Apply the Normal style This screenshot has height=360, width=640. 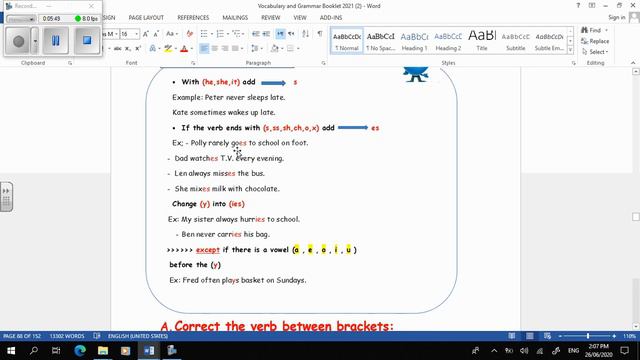point(347,41)
